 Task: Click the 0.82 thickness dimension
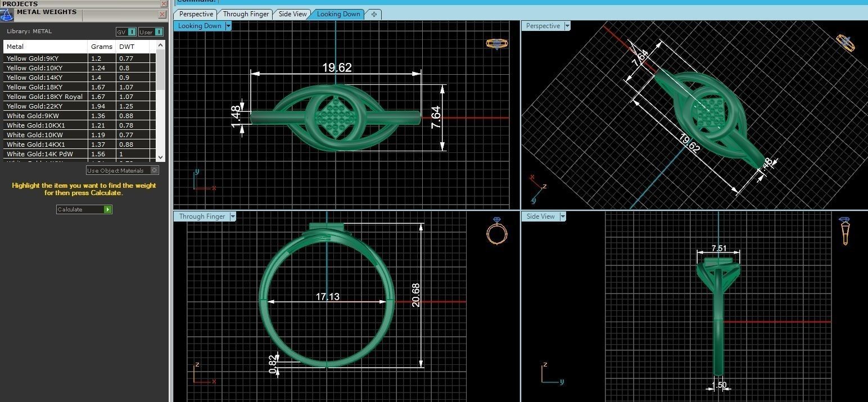273,365
